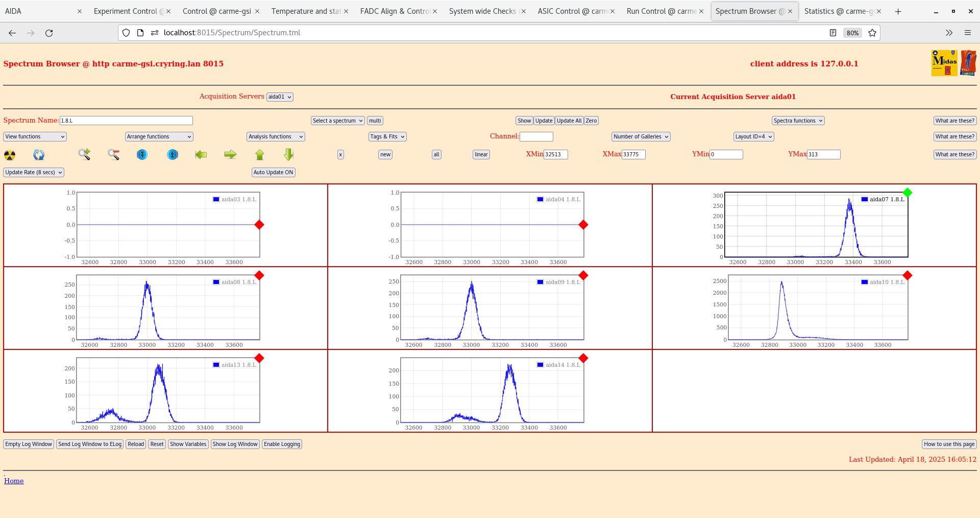Viewport: 980px width, 518px height.
Task: Open the Number of Galleries dropdown
Action: coord(641,136)
